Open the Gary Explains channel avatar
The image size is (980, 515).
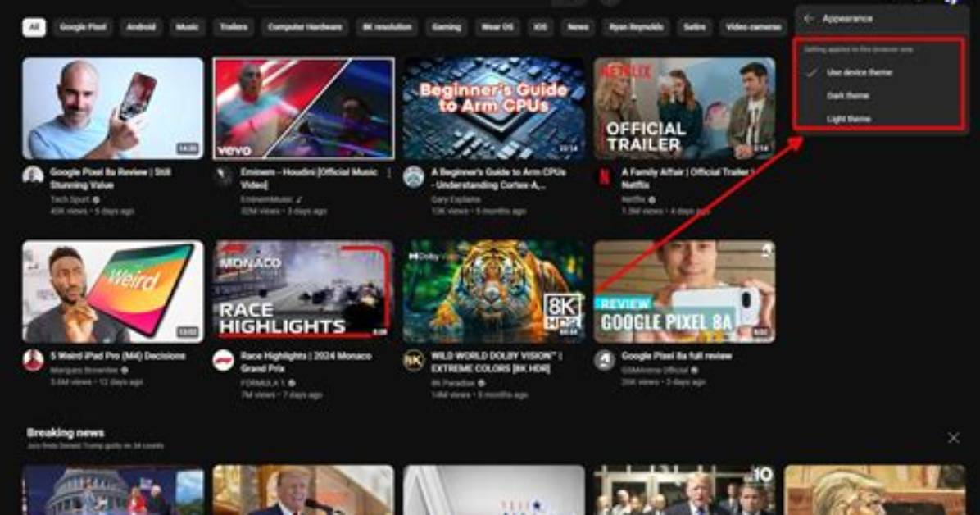(413, 176)
